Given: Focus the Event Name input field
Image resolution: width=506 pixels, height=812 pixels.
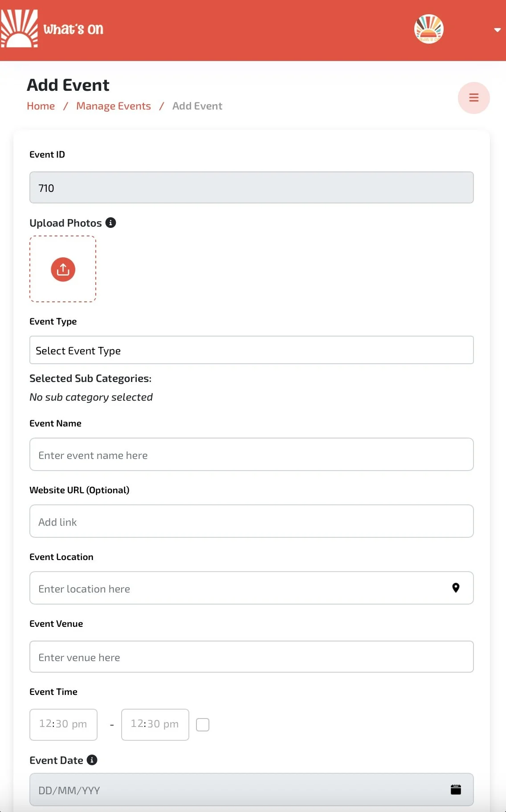Looking at the screenshot, I should click(251, 455).
